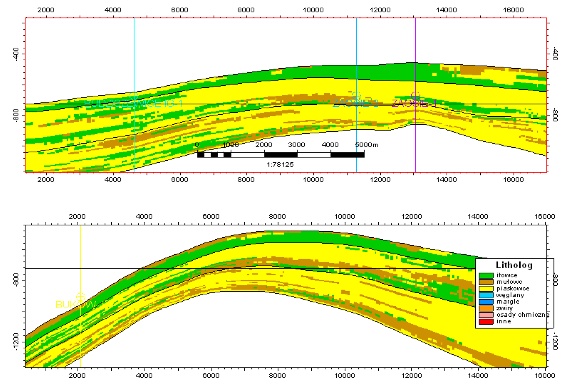Select the 'piaskowce' legend label
The width and height of the screenshot is (572, 392).
(x=513, y=289)
